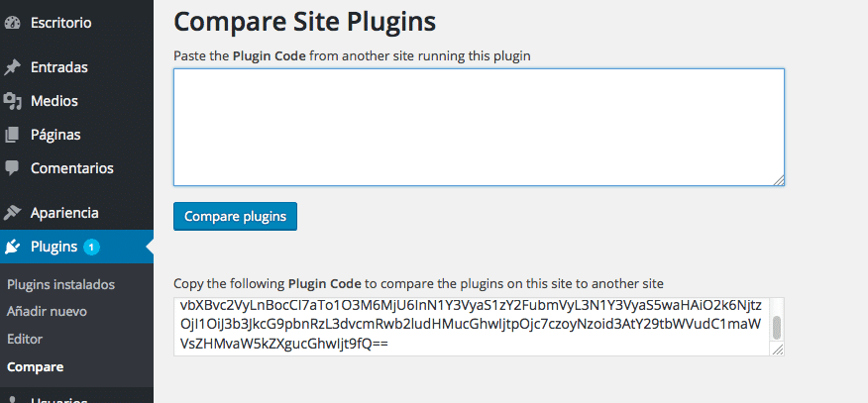
Task: Select the Plugins menu item
Action: point(76,247)
